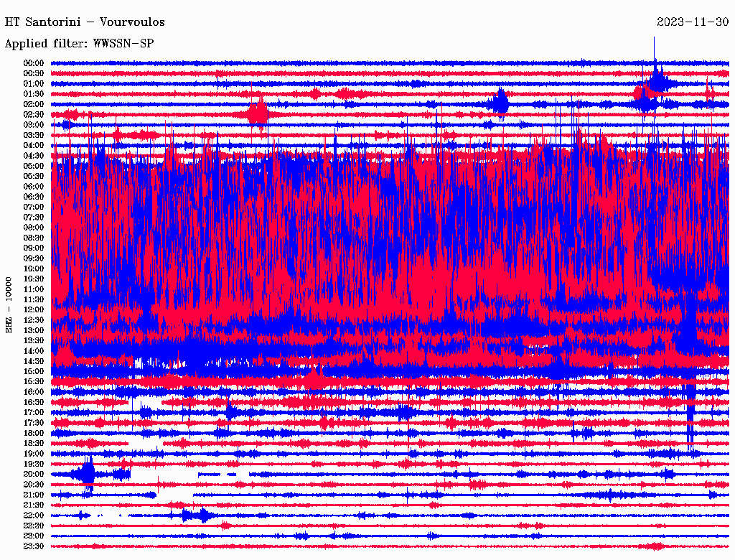Screen dimensions: 735x560
Task: Click the 11:00 time label
Action: [x=34, y=289]
